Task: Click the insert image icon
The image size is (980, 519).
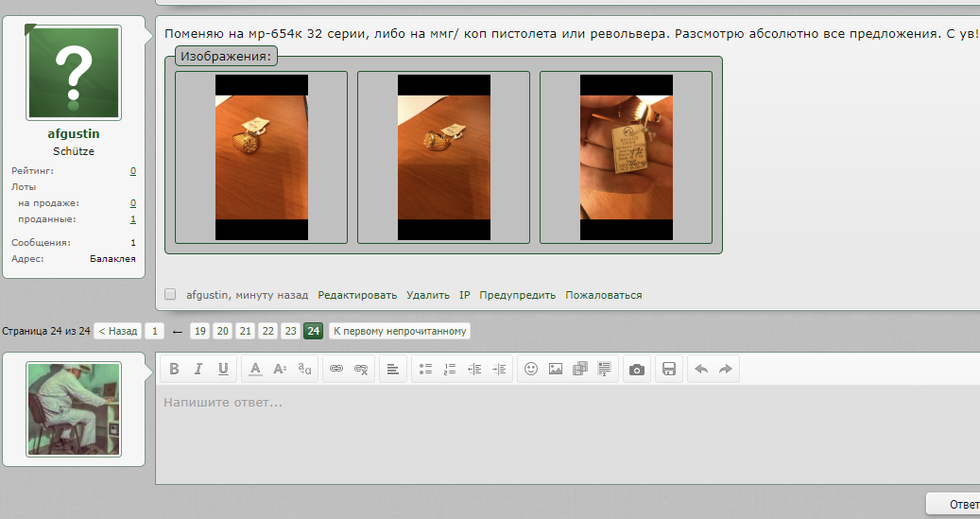Action: tap(556, 369)
